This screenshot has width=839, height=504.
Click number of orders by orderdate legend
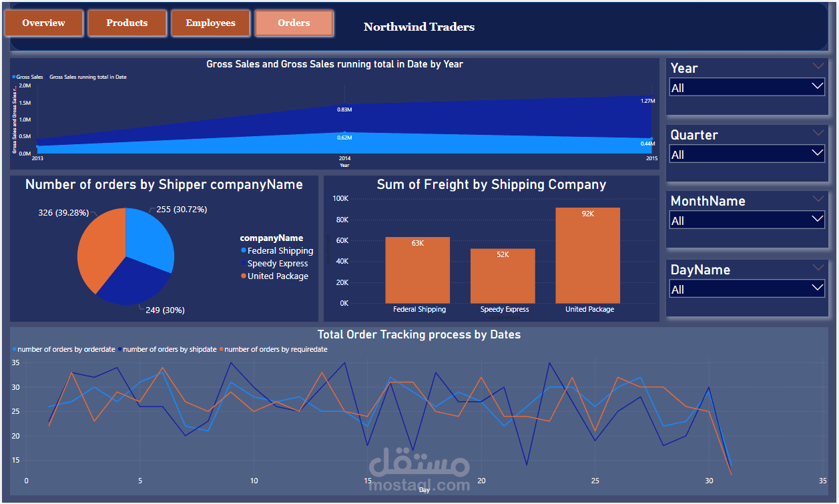pos(63,349)
